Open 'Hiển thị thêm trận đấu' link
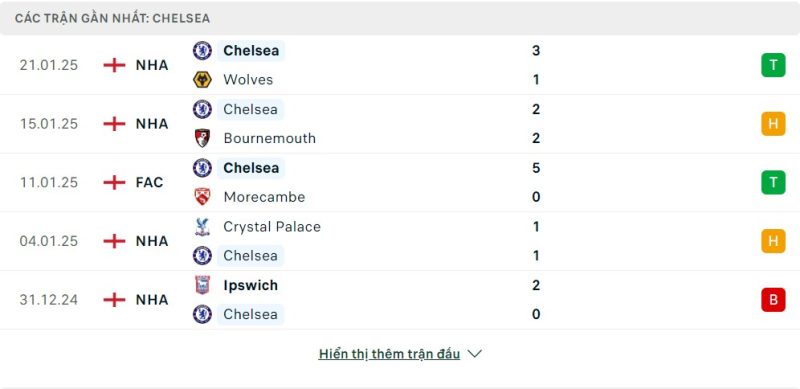Viewport: 800px width, 389px height. coord(389,354)
